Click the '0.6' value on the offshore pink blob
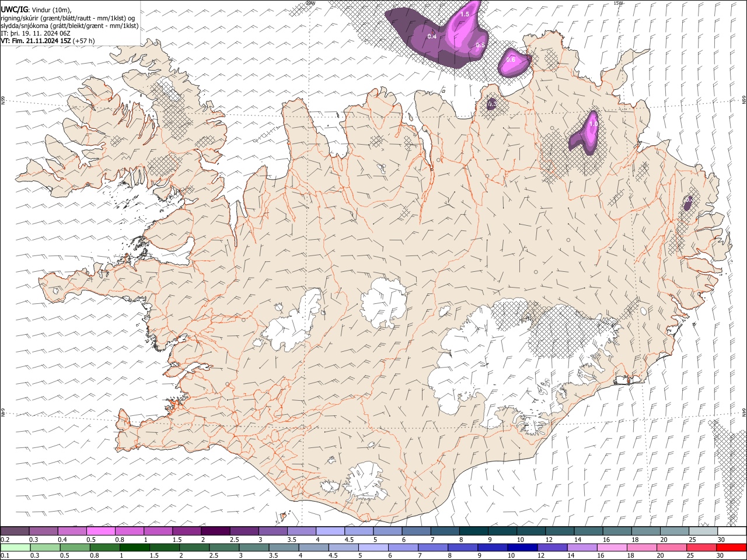Screen dimensions: 747x560 [x=511, y=60]
